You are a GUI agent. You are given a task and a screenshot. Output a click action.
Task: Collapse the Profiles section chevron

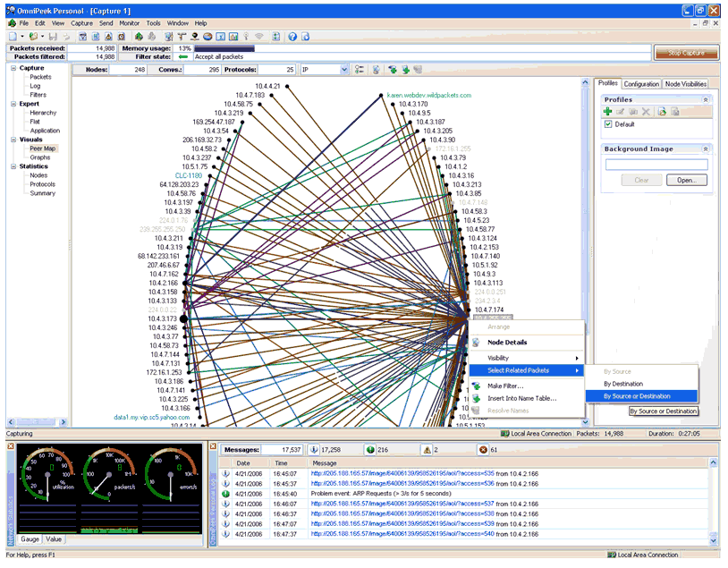(705, 99)
